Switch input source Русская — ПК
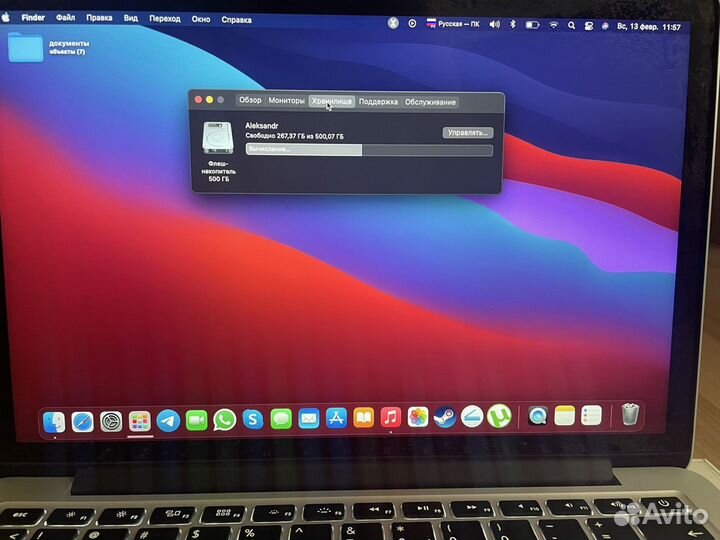This screenshot has height=540, width=720. 453,24
